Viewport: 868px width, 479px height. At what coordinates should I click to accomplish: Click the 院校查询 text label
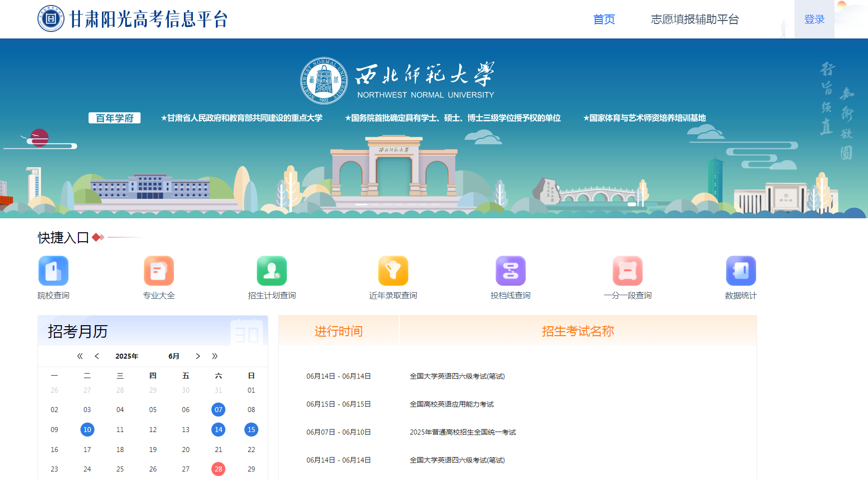click(53, 295)
